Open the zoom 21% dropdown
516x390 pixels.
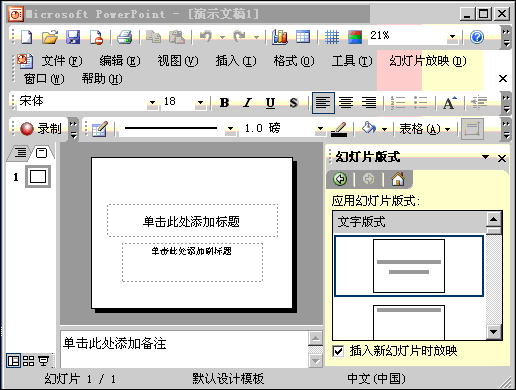click(x=452, y=36)
